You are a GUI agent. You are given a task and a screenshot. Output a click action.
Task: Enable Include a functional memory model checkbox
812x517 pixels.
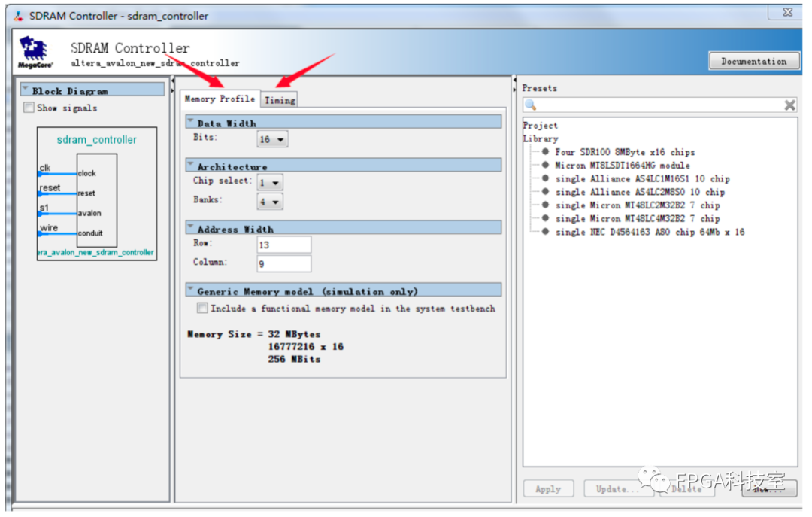click(x=202, y=308)
